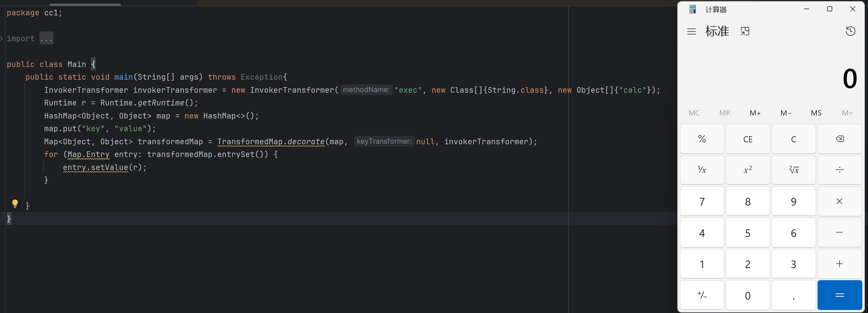This screenshot has width=868, height=313.
Task: Click the Main class name
Action: point(77,64)
